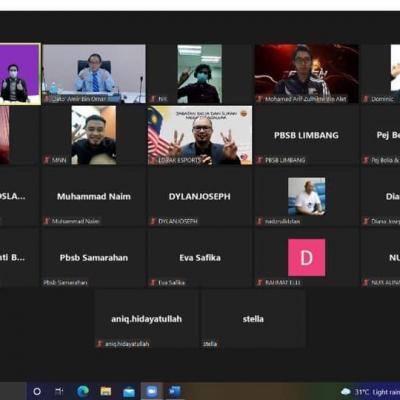400x400 pixels.
Task: Select the Eva Safika participant tile
Action: pos(200,258)
